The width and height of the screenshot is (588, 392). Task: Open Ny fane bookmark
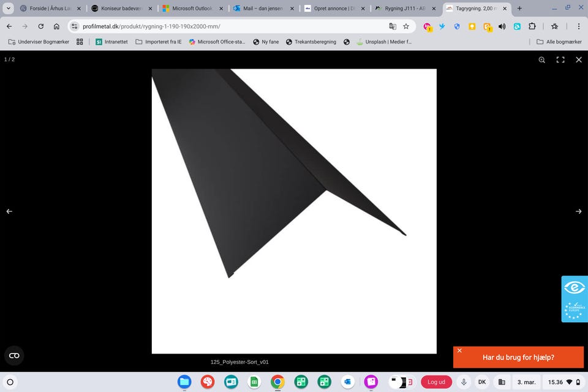(266, 42)
